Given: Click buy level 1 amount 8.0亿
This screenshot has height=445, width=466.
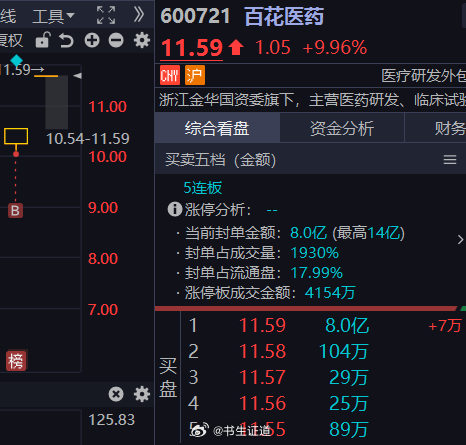Looking at the screenshot, I should pyautogui.click(x=347, y=325).
